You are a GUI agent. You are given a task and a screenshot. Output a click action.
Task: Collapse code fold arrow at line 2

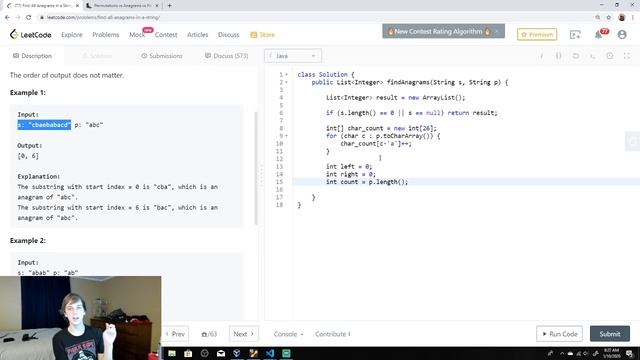[x=287, y=82]
